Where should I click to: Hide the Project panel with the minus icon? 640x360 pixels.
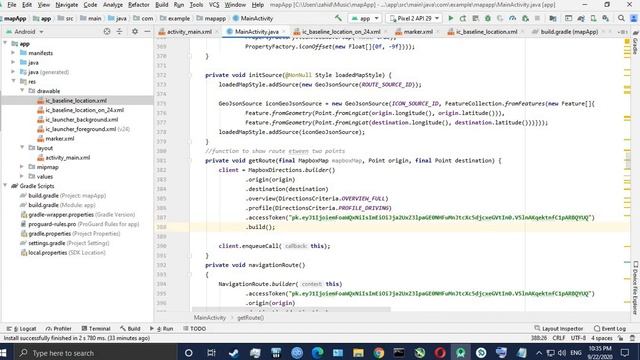coord(147,31)
